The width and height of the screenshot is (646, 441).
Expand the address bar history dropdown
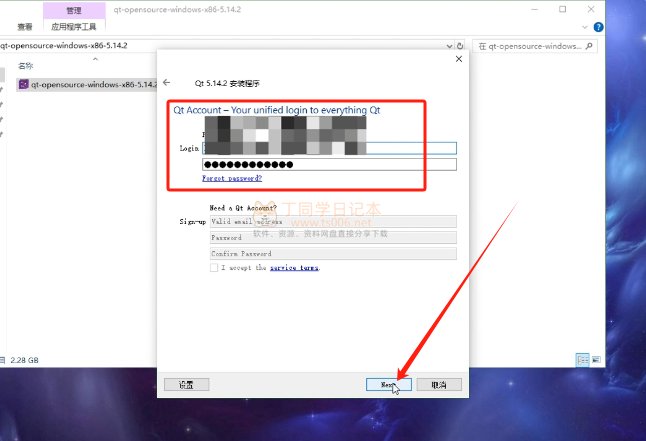[449, 46]
